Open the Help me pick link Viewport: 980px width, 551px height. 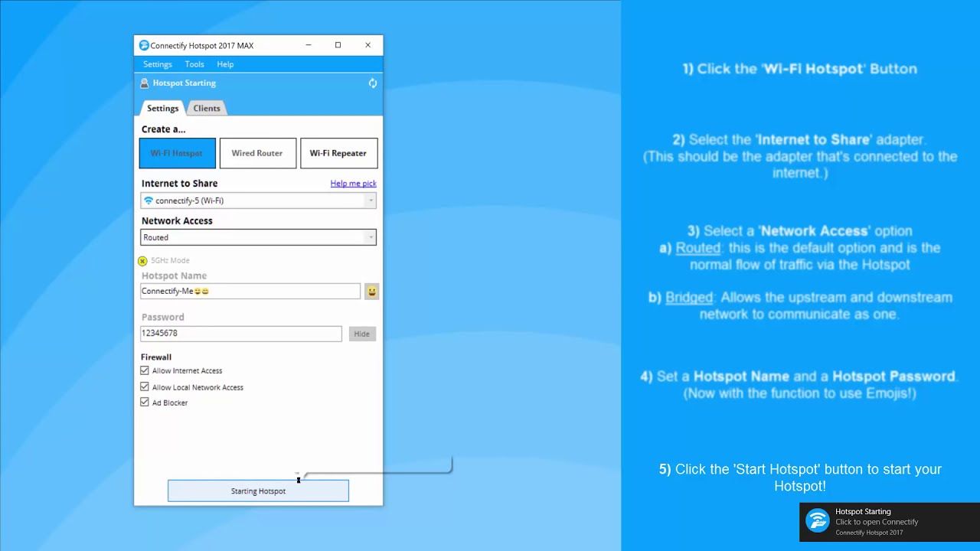pos(353,183)
